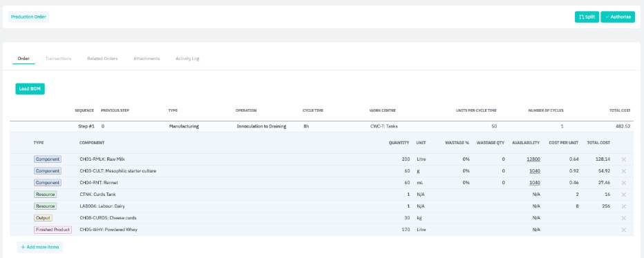Switch to the Transactions tab

point(58,59)
